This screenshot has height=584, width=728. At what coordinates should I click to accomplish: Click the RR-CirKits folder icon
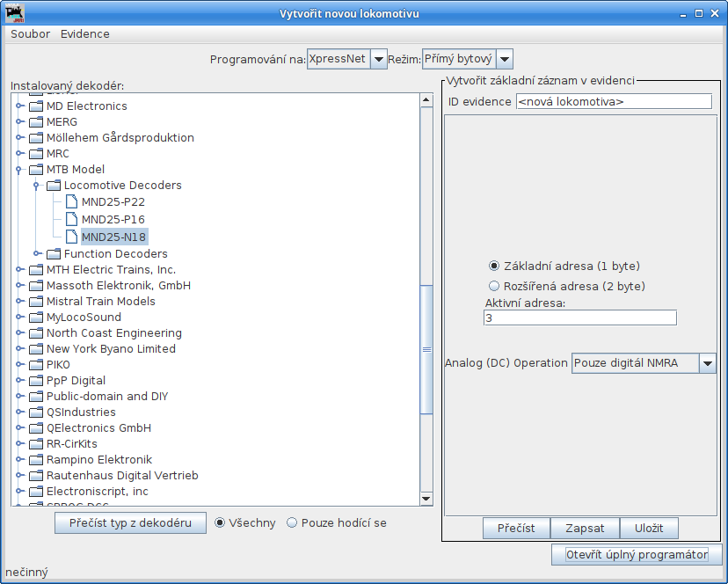pyautogui.click(x=36, y=443)
